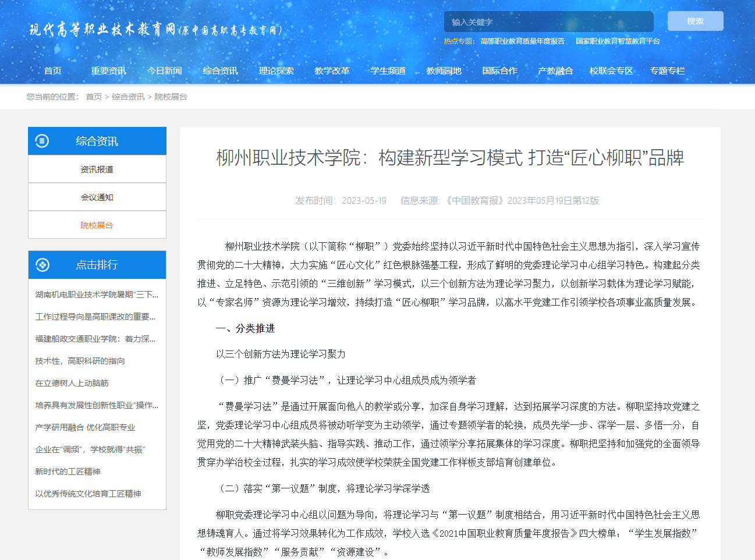The image size is (755, 560).
Task: Click the 综合资讯 sidebar header icon
Action: point(42,141)
